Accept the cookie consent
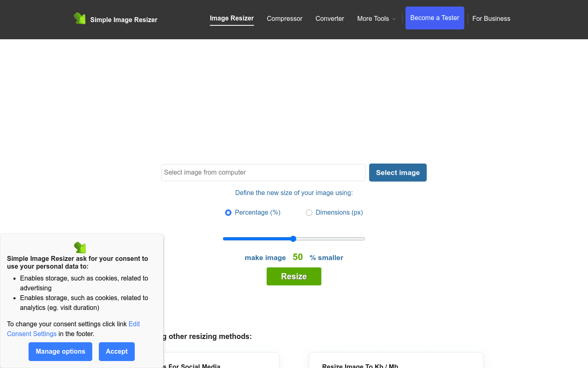 pyautogui.click(x=116, y=351)
